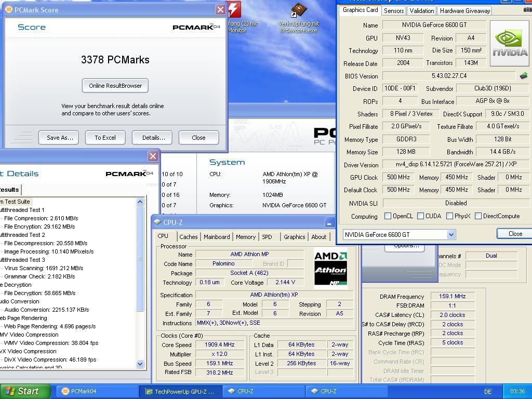
Task: Open the CPU-Z About tab
Action: pyautogui.click(x=319, y=237)
